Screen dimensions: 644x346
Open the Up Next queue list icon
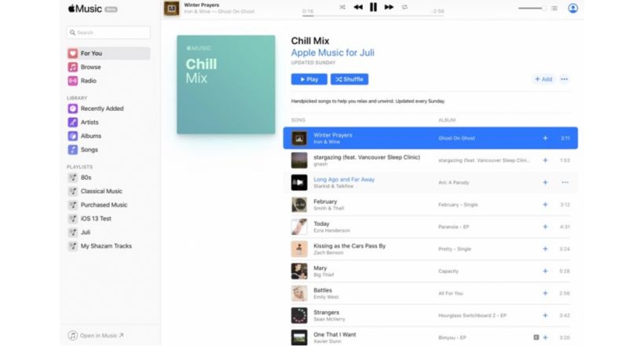[x=554, y=8]
